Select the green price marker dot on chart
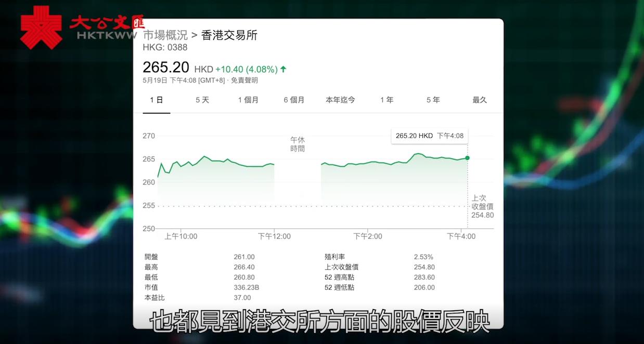The image size is (644, 344). point(467,157)
